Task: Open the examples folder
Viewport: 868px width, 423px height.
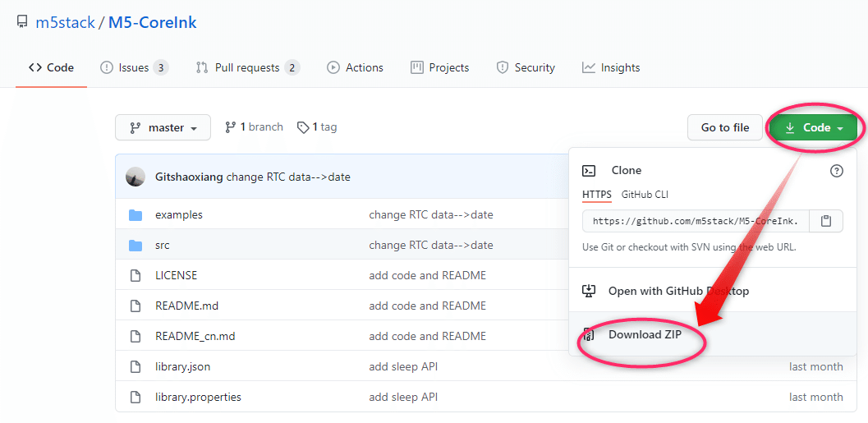Action: click(179, 214)
